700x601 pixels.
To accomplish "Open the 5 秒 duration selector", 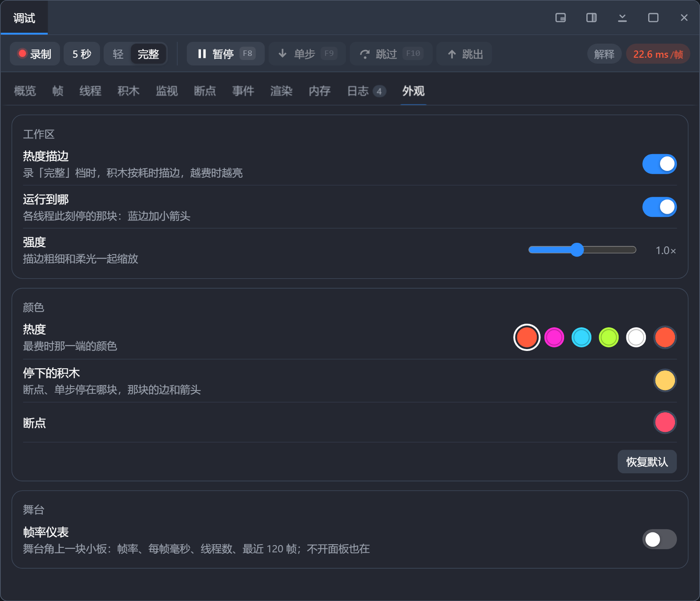I will tap(82, 54).
